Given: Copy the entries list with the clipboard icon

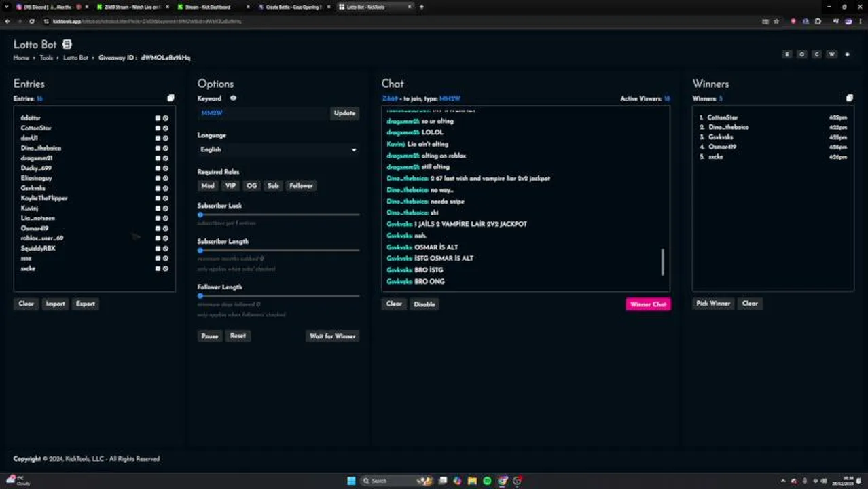Looking at the screenshot, I should pyautogui.click(x=170, y=98).
